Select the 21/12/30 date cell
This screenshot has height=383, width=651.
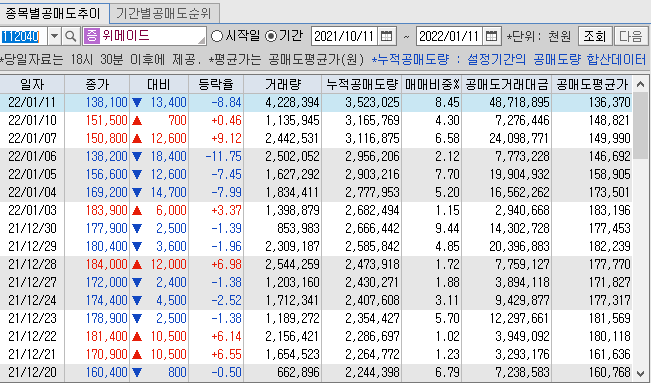point(32,228)
